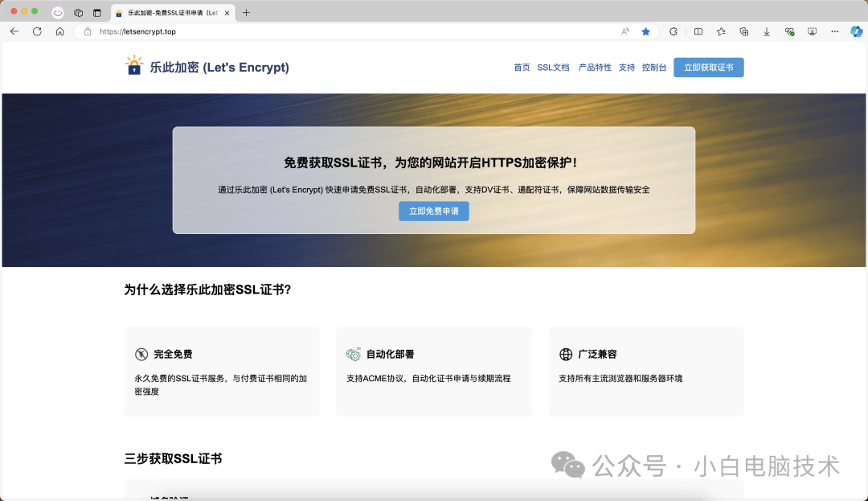Click heading 为什么选择乐此加密SSL证书?

(x=207, y=290)
